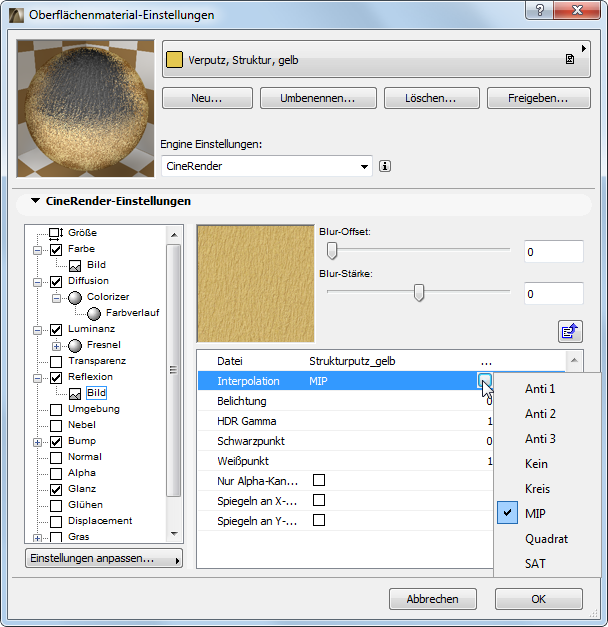Click the Freigeben... button

pyautogui.click(x=538, y=98)
